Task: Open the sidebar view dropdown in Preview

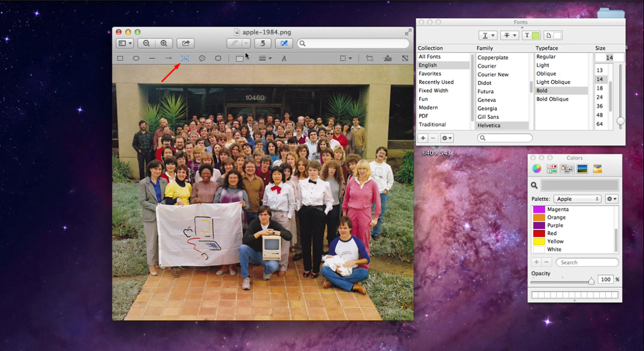Action: pyautogui.click(x=125, y=43)
